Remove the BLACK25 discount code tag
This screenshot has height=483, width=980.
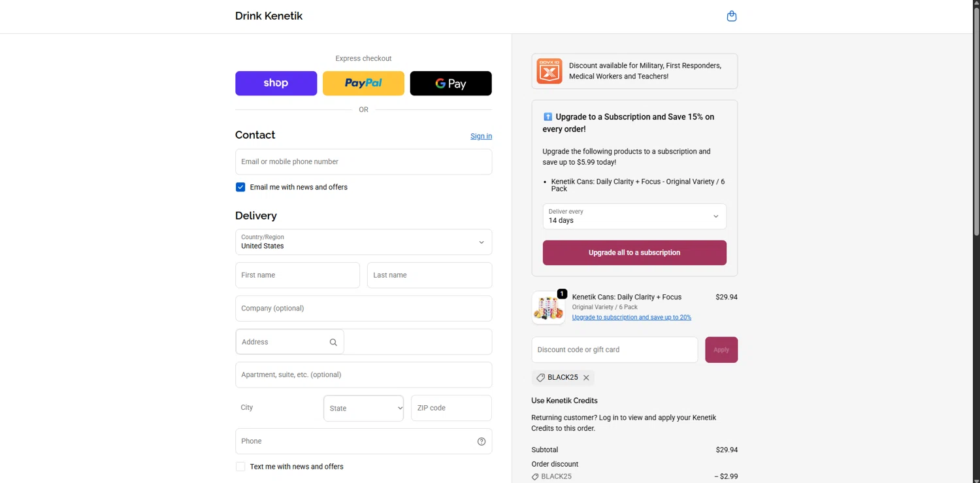(586, 378)
